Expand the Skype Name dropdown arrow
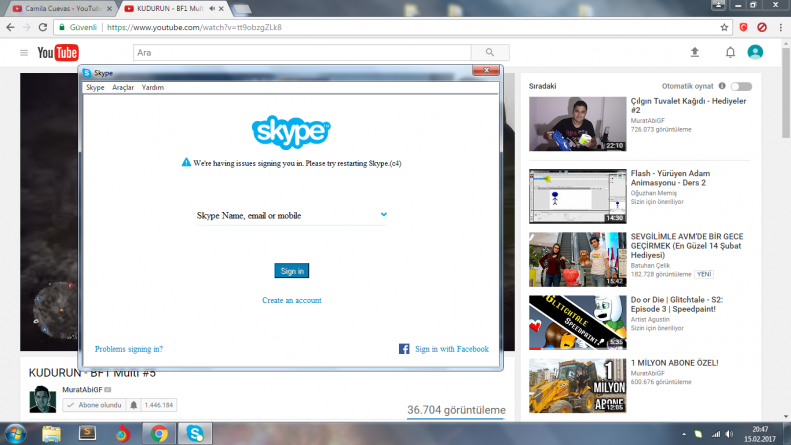Viewport: 791px width, 445px height. tap(384, 214)
